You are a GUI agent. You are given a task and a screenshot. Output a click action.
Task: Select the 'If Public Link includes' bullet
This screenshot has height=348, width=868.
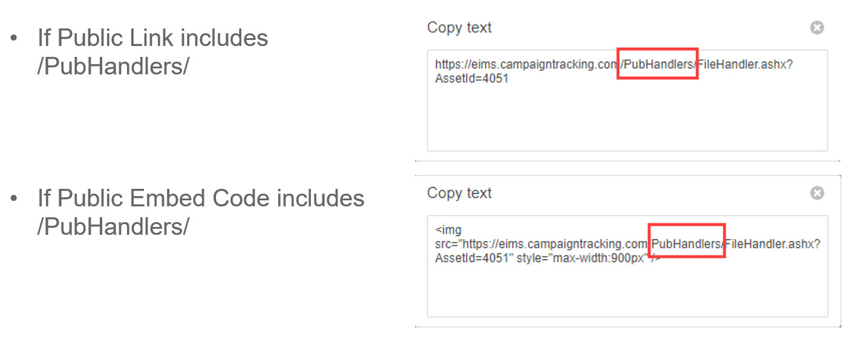tap(152, 38)
